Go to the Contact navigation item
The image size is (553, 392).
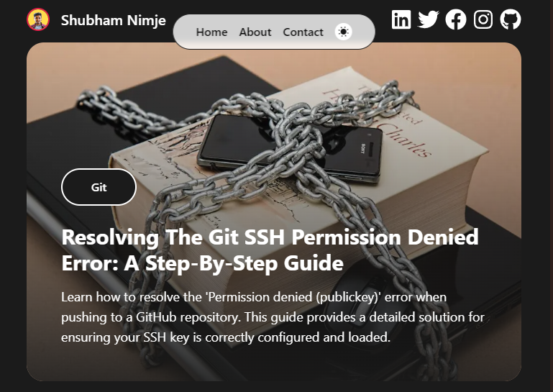click(303, 32)
